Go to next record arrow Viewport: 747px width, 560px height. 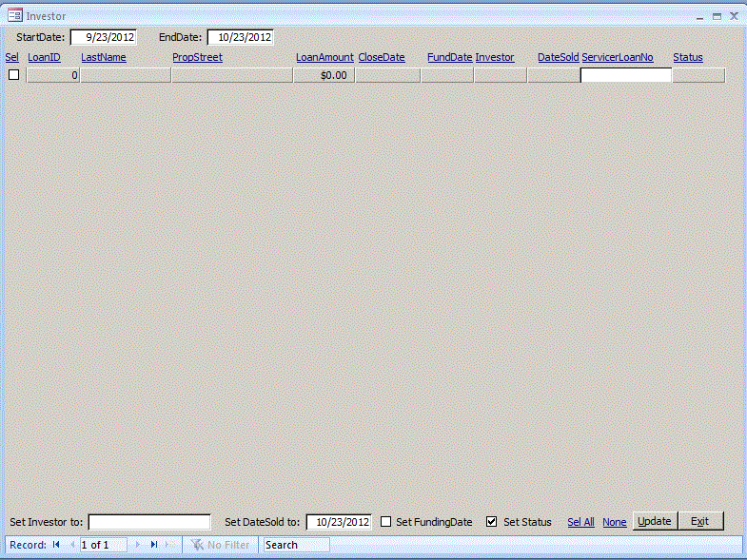tap(137, 545)
